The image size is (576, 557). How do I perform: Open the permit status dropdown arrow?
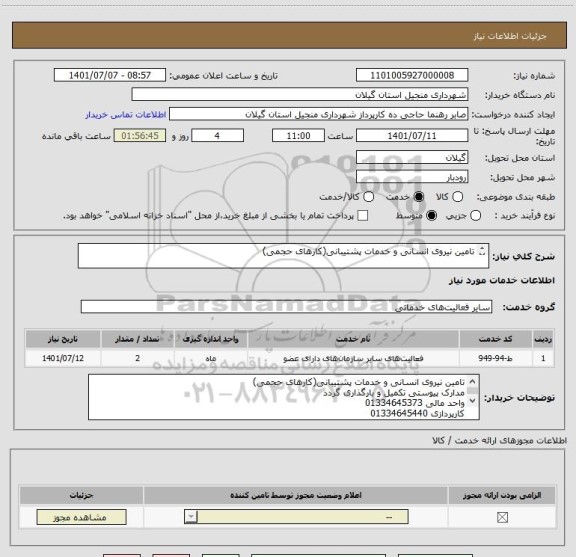pos(191,517)
